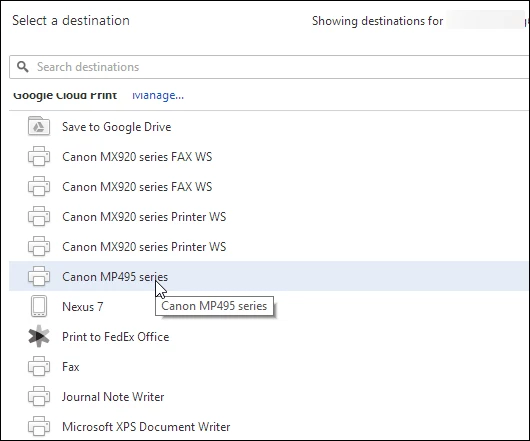
Task: Choose the second Canon MX920 series FAX WS entry
Action: point(137,187)
